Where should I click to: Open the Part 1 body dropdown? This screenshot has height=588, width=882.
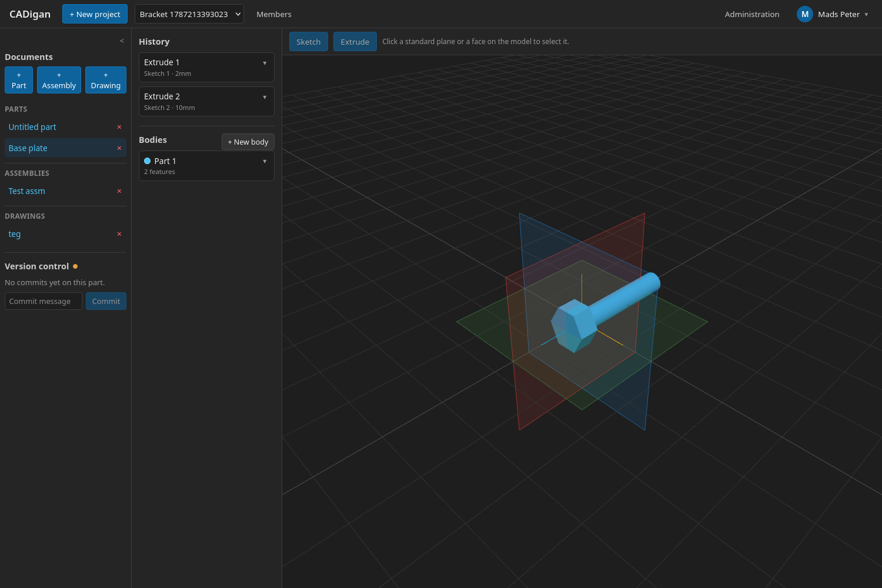265,161
